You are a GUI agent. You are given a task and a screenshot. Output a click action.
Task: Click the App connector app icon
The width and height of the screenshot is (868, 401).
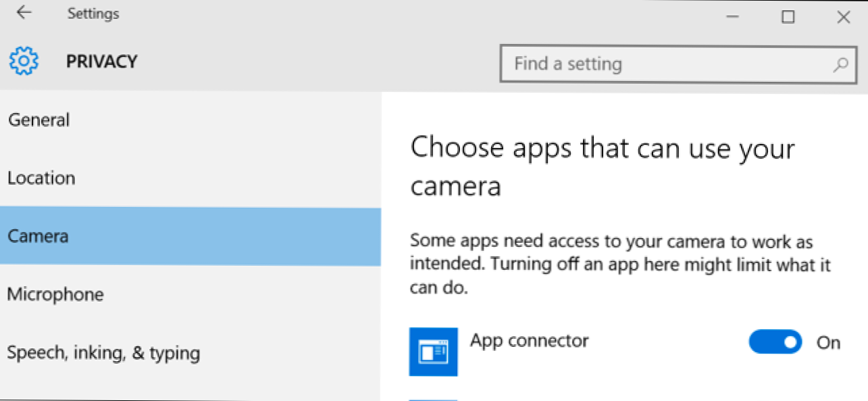coord(433,352)
